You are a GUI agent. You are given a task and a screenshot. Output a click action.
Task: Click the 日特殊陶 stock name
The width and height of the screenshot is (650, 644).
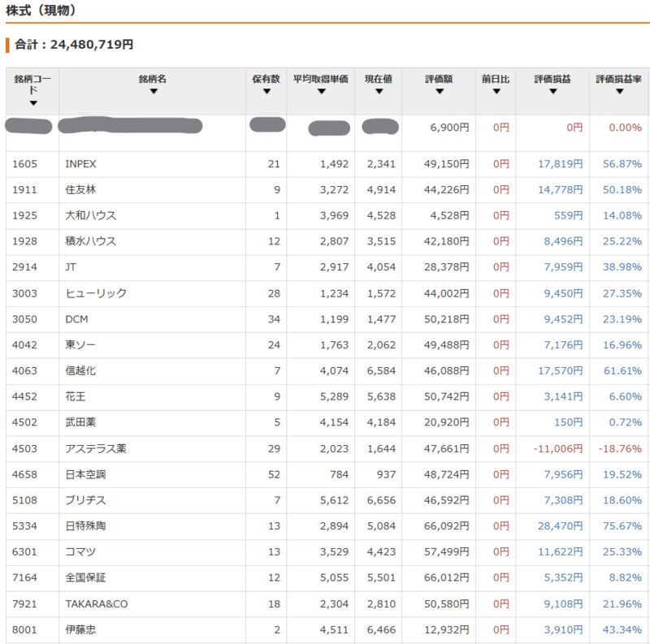(x=85, y=526)
